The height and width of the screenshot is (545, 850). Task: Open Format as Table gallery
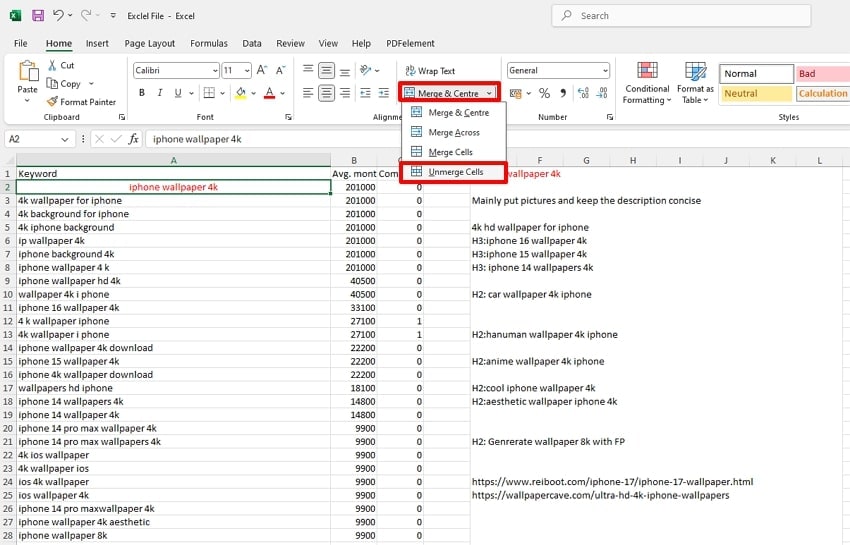point(695,82)
